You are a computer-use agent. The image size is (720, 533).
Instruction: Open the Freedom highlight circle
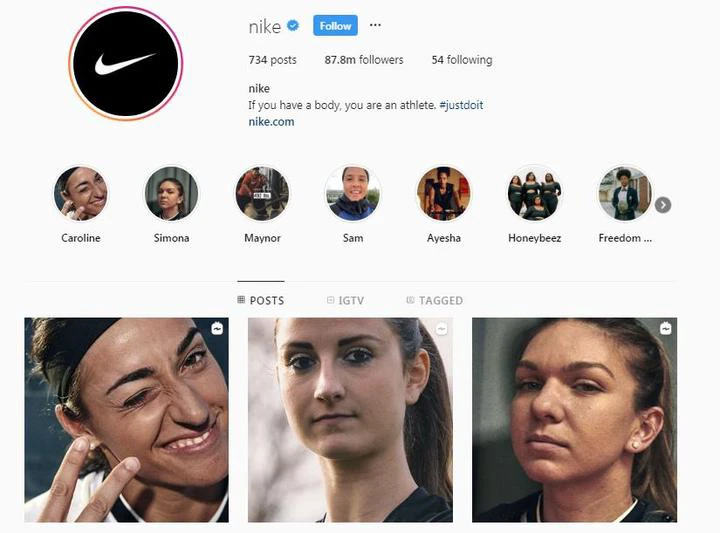coord(625,193)
